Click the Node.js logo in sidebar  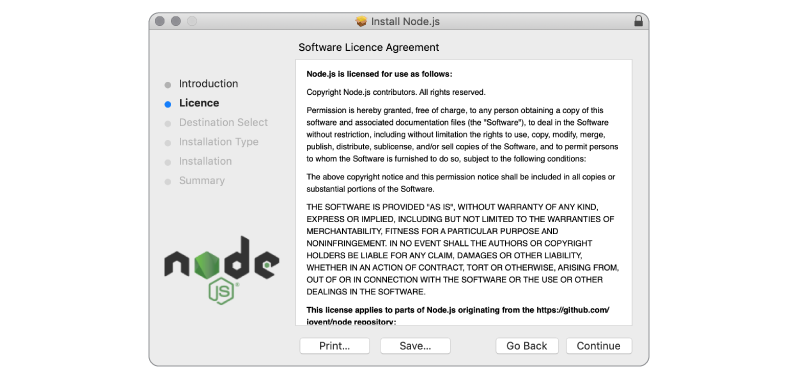click(x=222, y=270)
